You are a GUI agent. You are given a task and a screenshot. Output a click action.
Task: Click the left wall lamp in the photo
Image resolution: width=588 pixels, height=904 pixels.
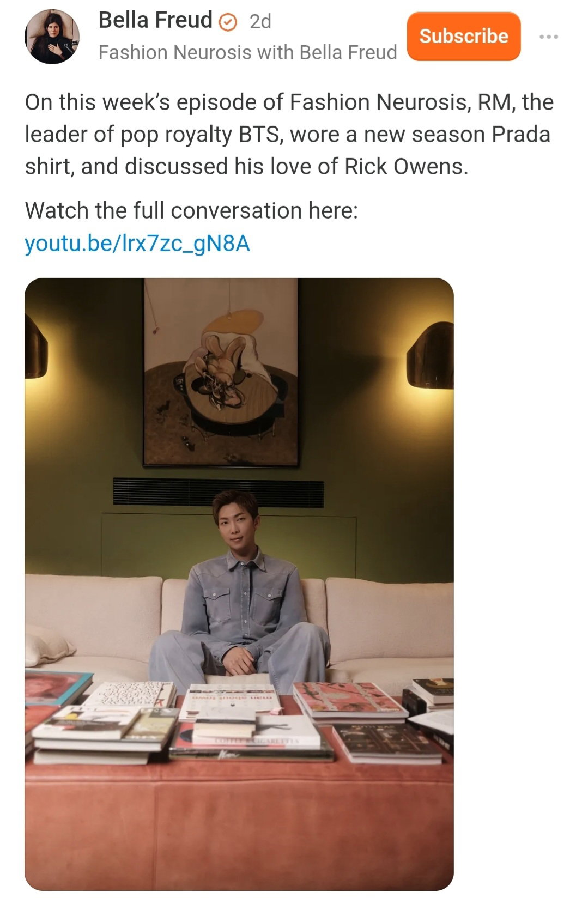[36, 347]
